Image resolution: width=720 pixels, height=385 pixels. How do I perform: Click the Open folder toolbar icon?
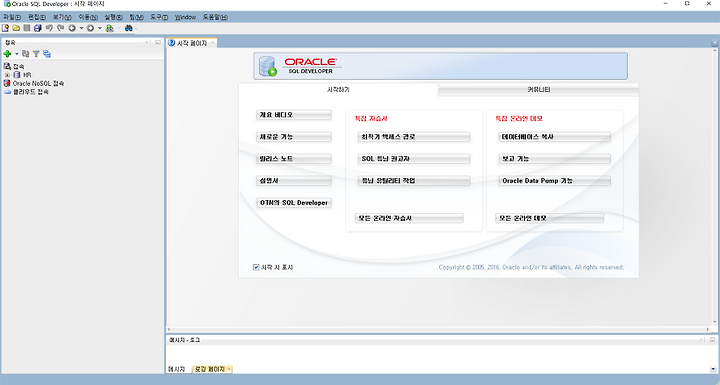point(16,28)
